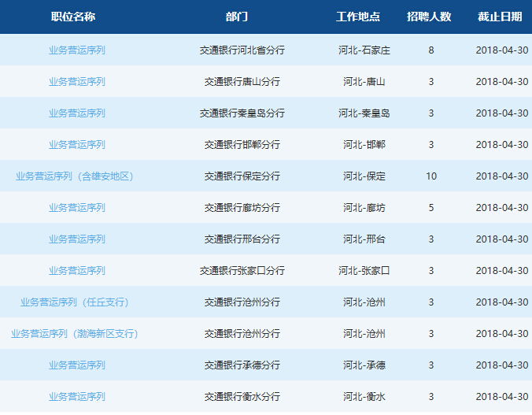The image size is (532, 415).
Task: Click 2018-04-30 deadline in 张家口 row
Action: point(502,271)
